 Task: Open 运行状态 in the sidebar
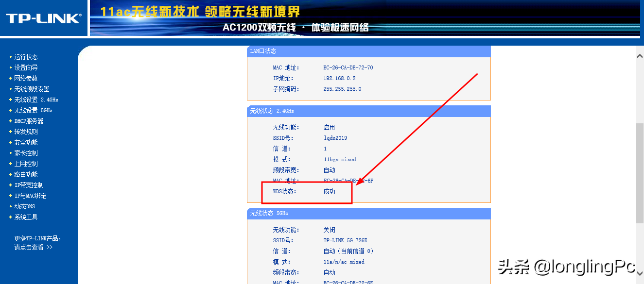[x=26, y=57]
